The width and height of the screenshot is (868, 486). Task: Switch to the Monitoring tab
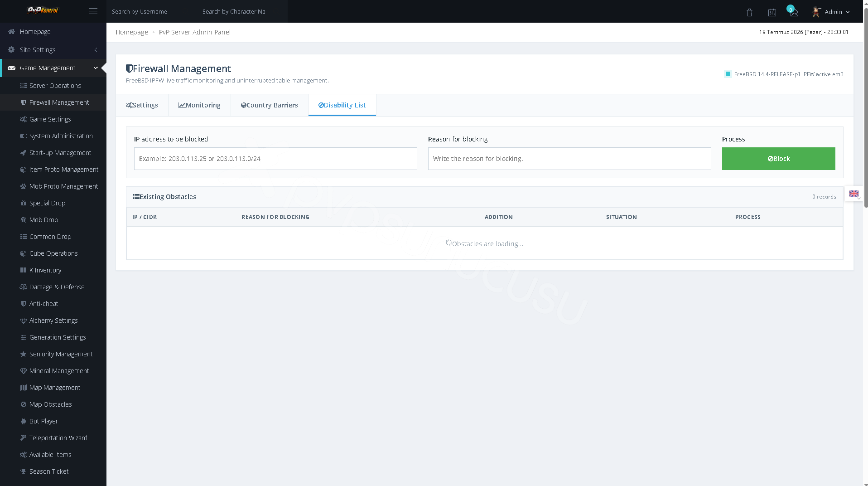pyautogui.click(x=199, y=105)
